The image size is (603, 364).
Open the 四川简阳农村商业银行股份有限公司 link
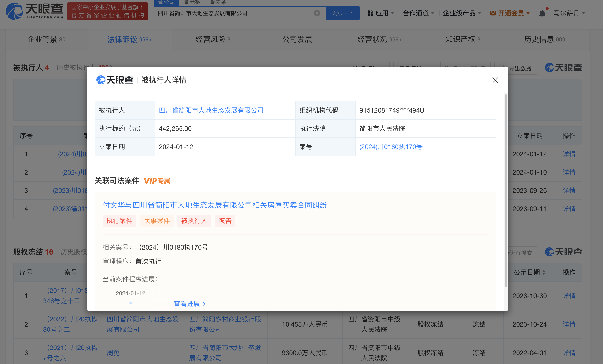pyautogui.click(x=225, y=324)
